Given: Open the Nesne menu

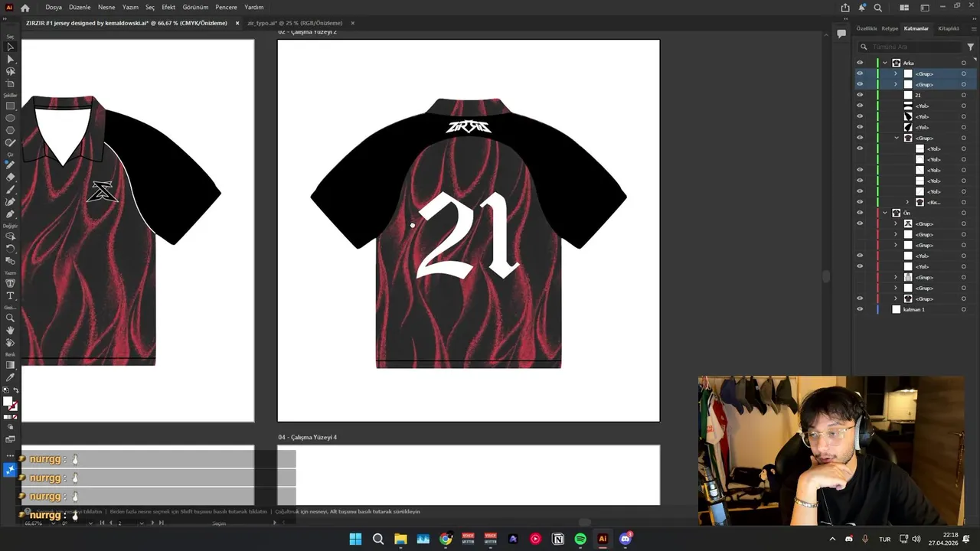Looking at the screenshot, I should tap(106, 8).
